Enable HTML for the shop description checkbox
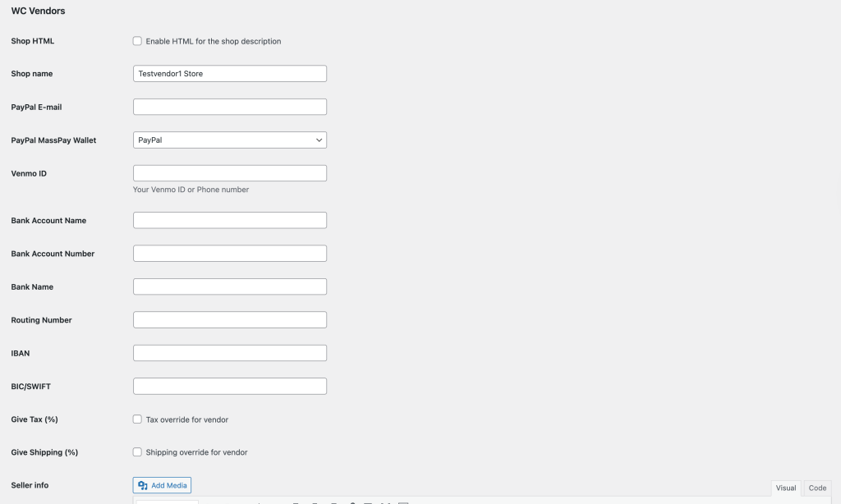 tap(137, 41)
